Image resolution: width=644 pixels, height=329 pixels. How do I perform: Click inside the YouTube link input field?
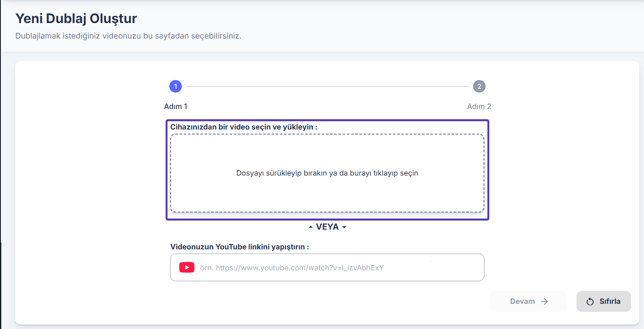tap(335, 267)
